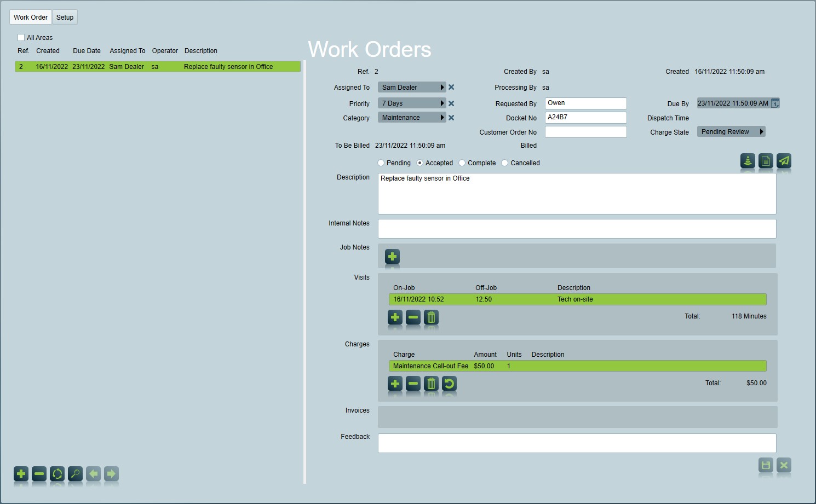Select the Pending status radio
The image size is (816, 504).
coord(381,163)
